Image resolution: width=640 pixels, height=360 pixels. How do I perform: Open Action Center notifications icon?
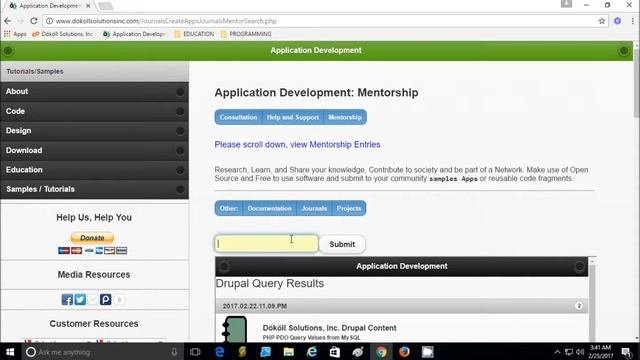click(626, 352)
